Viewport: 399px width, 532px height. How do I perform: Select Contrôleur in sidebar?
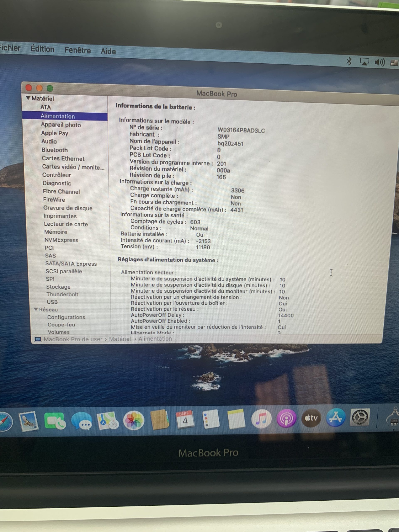tap(57, 175)
